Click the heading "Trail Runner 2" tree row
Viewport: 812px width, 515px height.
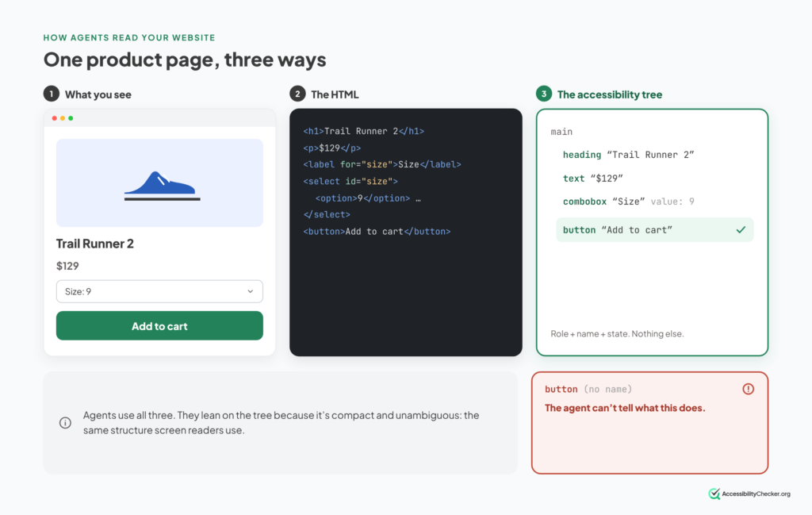pyautogui.click(x=628, y=155)
